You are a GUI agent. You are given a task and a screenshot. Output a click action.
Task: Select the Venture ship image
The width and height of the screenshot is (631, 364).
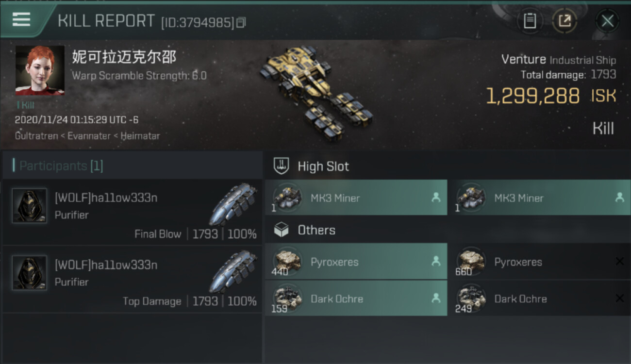pos(315,92)
